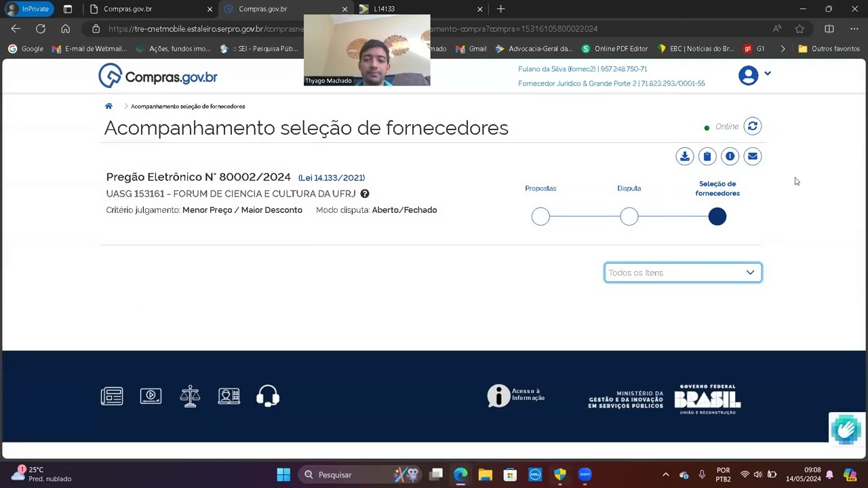Open a new browser tab

(500, 9)
